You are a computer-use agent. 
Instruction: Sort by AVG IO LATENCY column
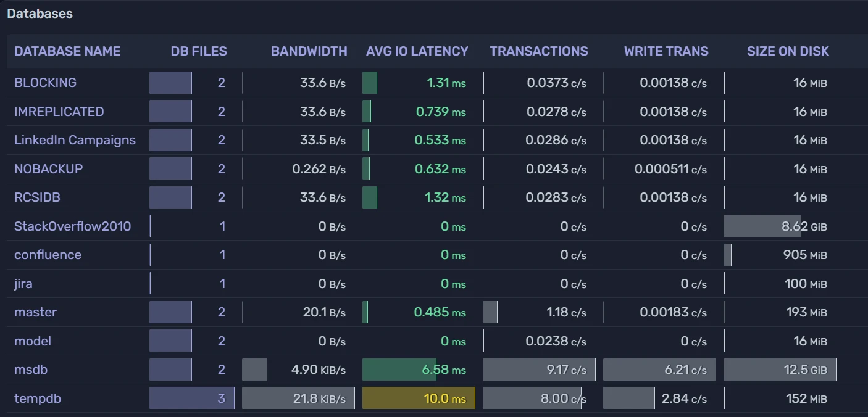click(x=417, y=51)
